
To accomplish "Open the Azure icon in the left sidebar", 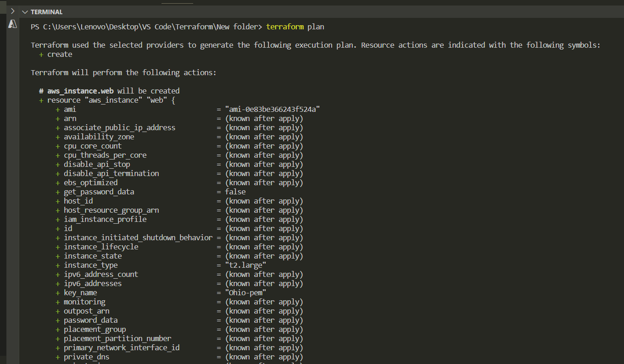I will tap(12, 25).
